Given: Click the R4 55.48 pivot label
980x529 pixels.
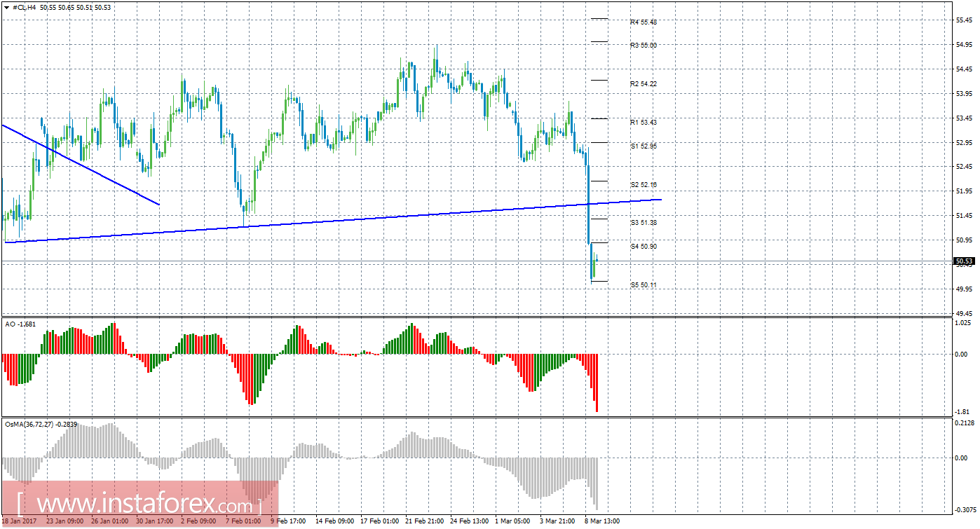Looking at the screenshot, I should click(643, 22).
